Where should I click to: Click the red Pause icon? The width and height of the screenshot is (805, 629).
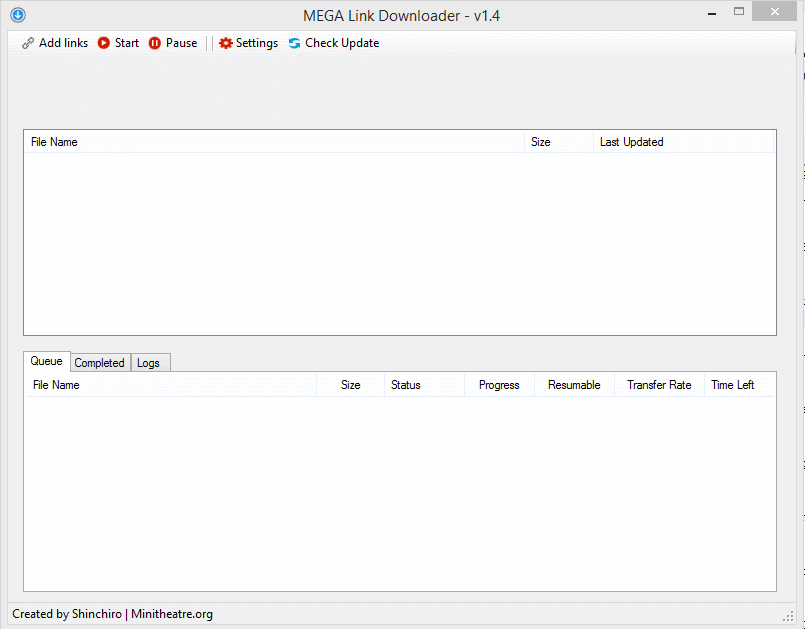tap(155, 43)
